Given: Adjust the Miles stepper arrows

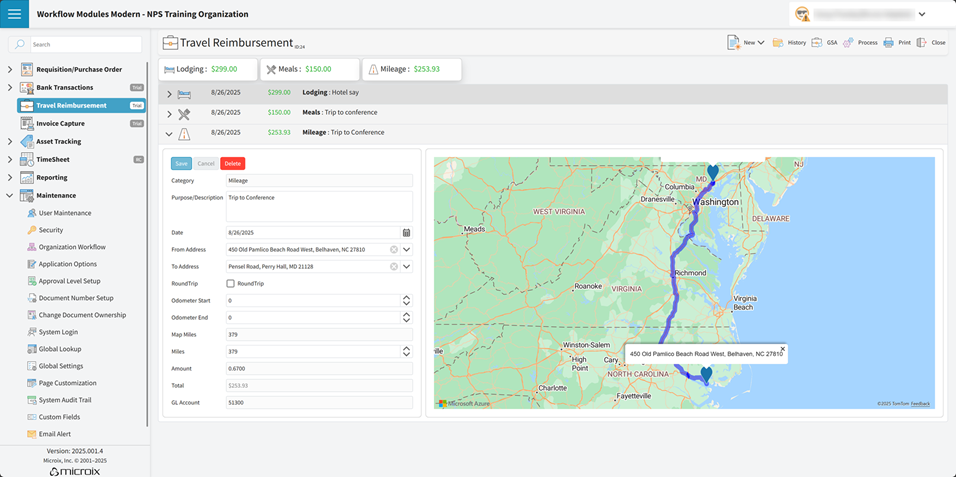Looking at the screenshot, I should pos(406,352).
